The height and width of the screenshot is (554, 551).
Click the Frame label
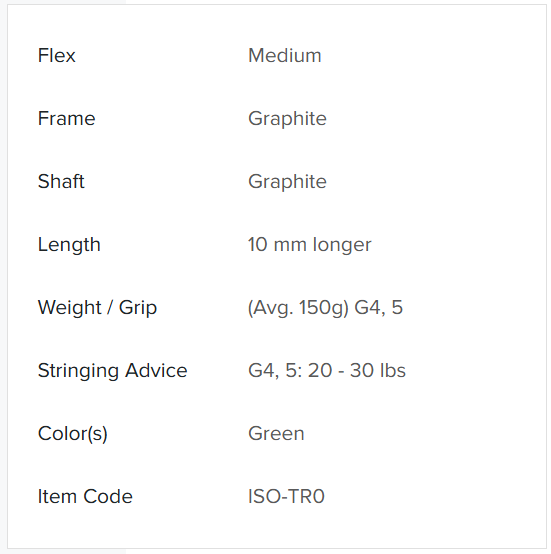[x=66, y=118]
